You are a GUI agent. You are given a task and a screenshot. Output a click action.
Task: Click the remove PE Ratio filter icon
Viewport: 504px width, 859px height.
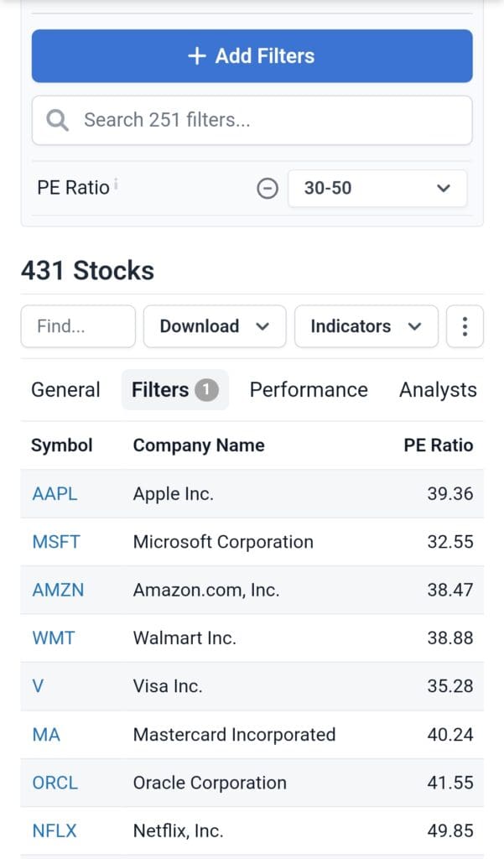267,189
